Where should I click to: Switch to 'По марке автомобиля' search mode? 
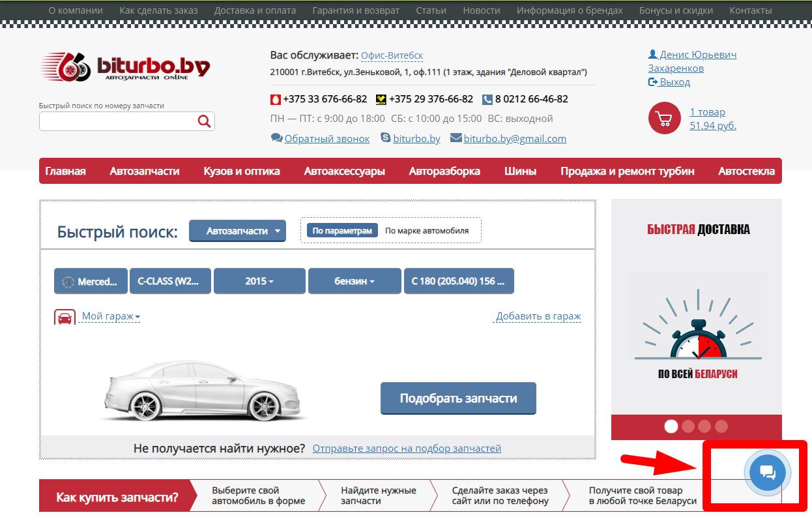point(427,231)
